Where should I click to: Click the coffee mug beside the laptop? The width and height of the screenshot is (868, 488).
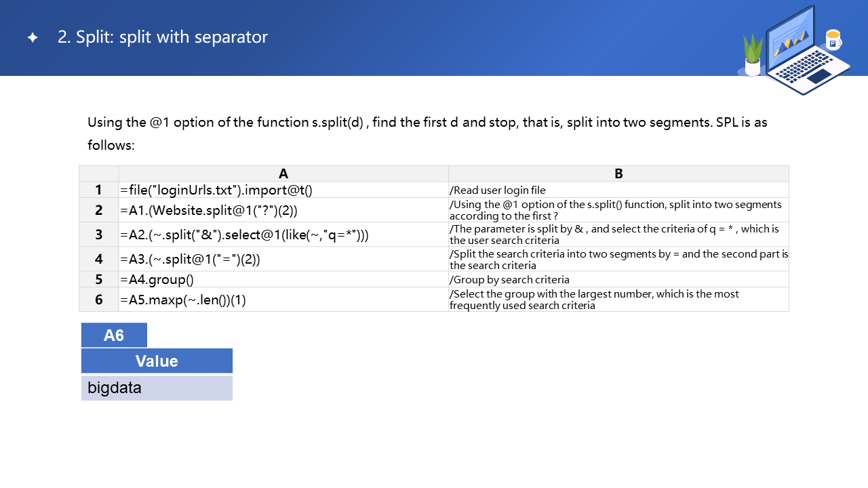pyautogui.click(x=833, y=40)
